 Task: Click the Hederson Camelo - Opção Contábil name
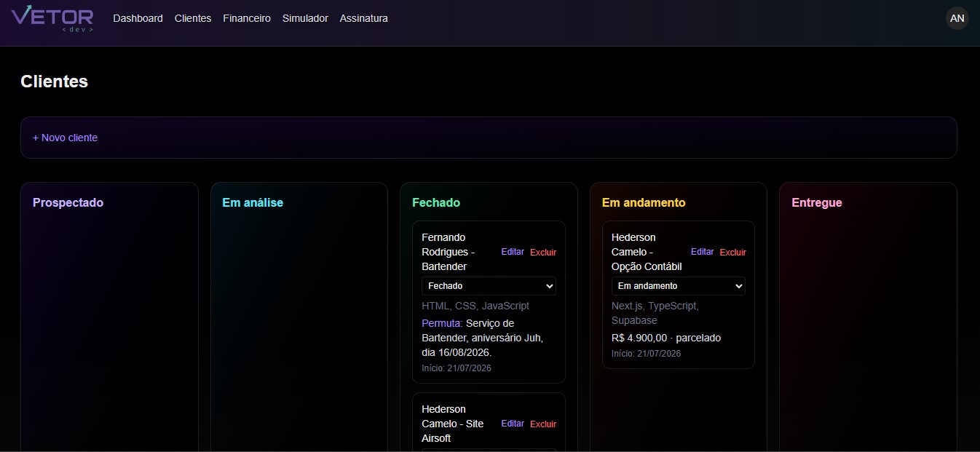647,252
